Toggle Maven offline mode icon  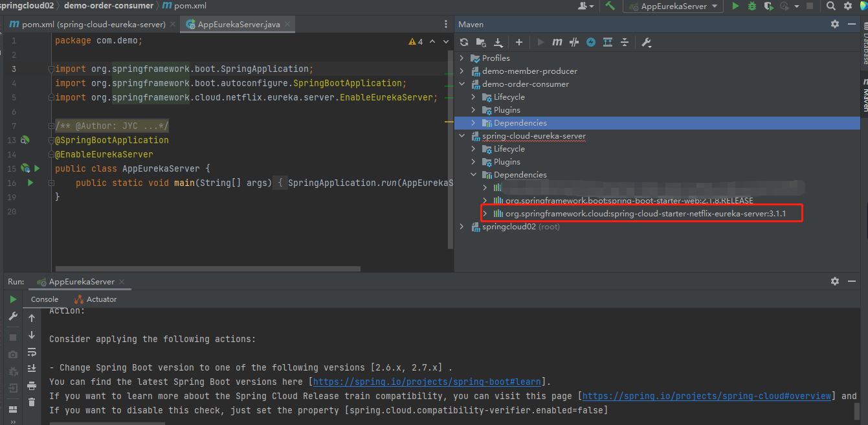pyautogui.click(x=574, y=42)
